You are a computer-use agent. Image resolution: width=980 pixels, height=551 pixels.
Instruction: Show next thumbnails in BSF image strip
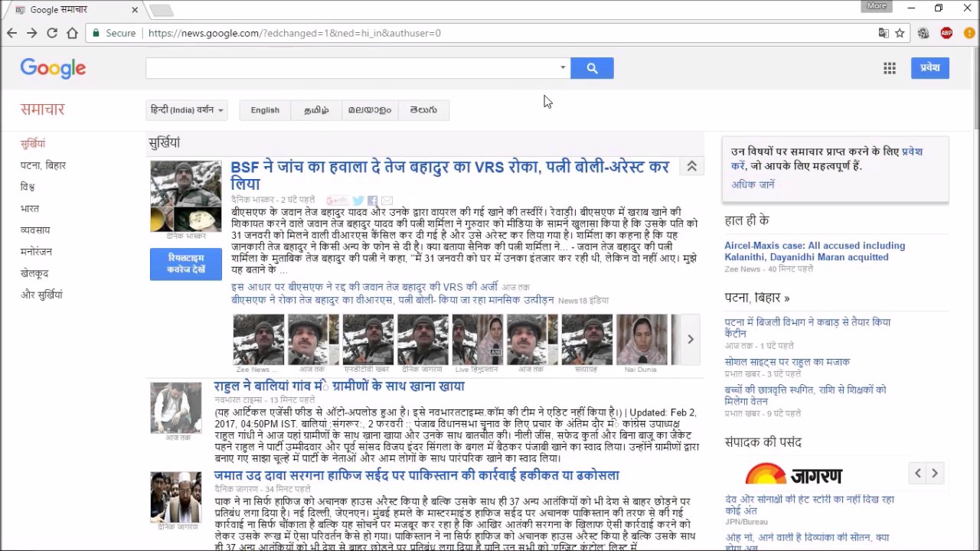coord(690,339)
